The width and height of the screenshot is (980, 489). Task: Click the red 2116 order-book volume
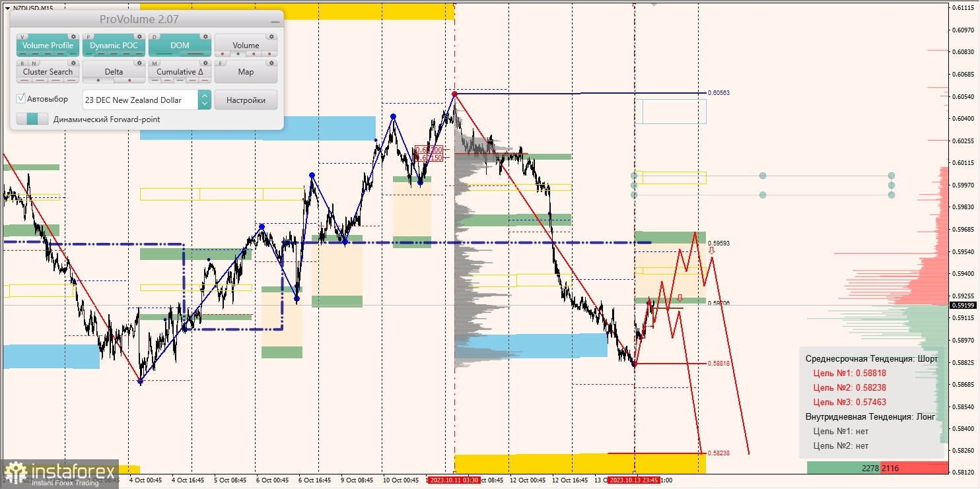(890, 468)
